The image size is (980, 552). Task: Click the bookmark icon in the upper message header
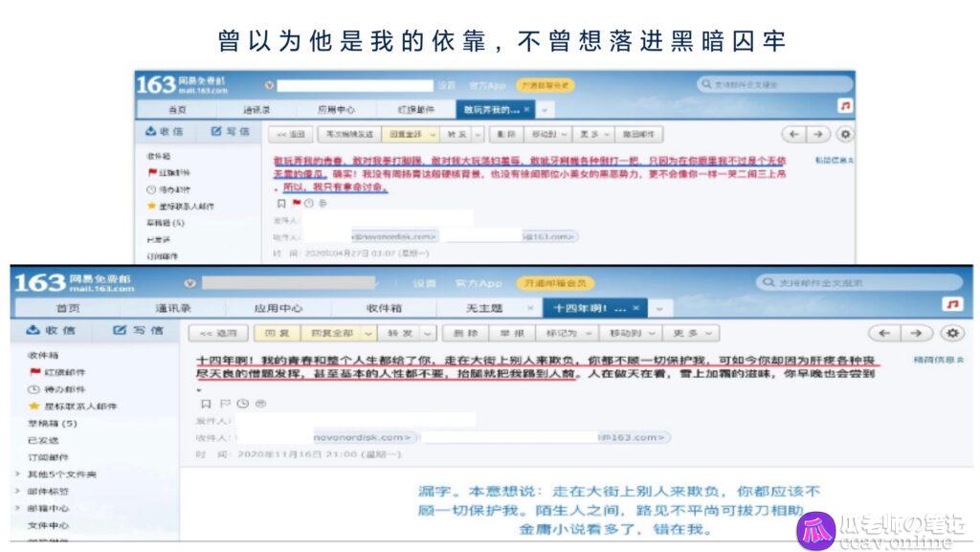click(281, 204)
